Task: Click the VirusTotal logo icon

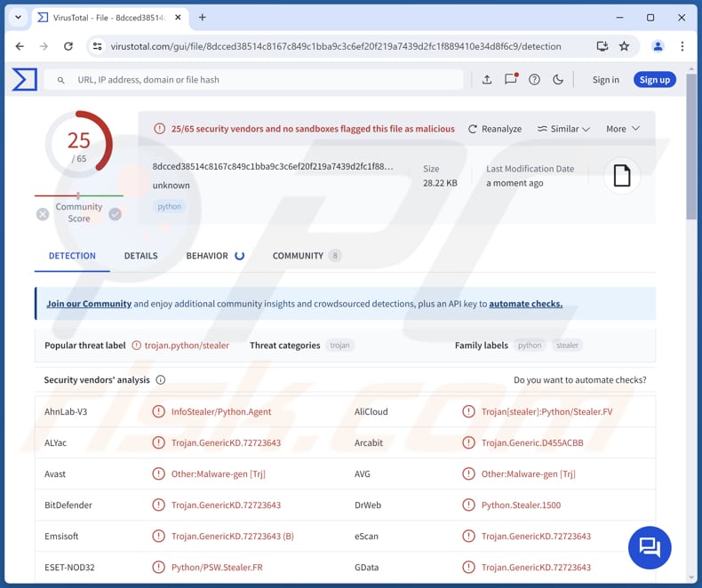Action: (x=24, y=80)
